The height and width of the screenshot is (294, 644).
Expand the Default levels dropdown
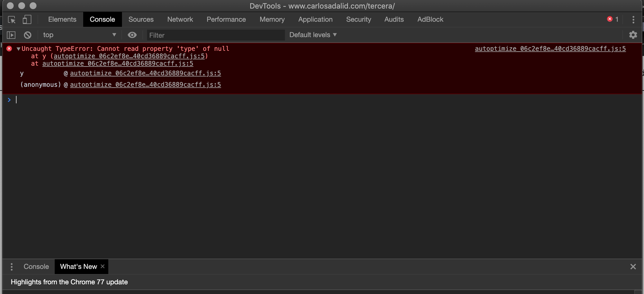[313, 35]
